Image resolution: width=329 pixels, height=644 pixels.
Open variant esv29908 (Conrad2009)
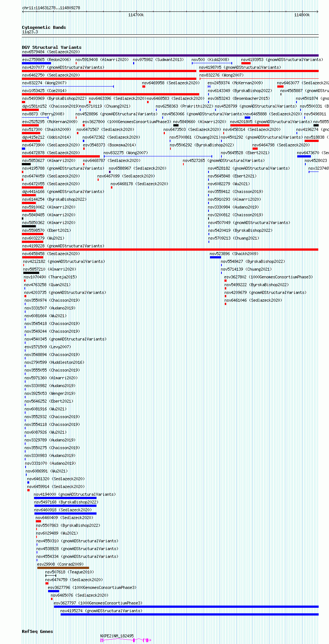pyautogui.click(x=60, y=564)
